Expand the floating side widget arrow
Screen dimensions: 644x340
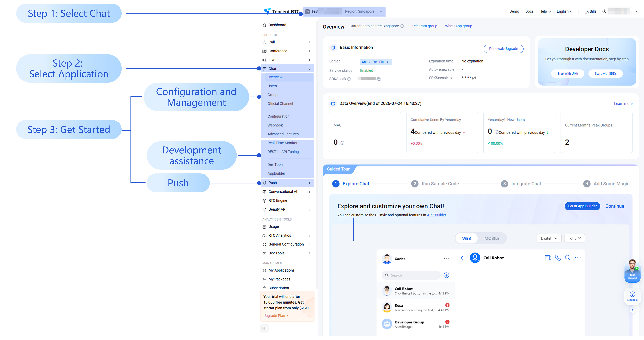click(632, 310)
